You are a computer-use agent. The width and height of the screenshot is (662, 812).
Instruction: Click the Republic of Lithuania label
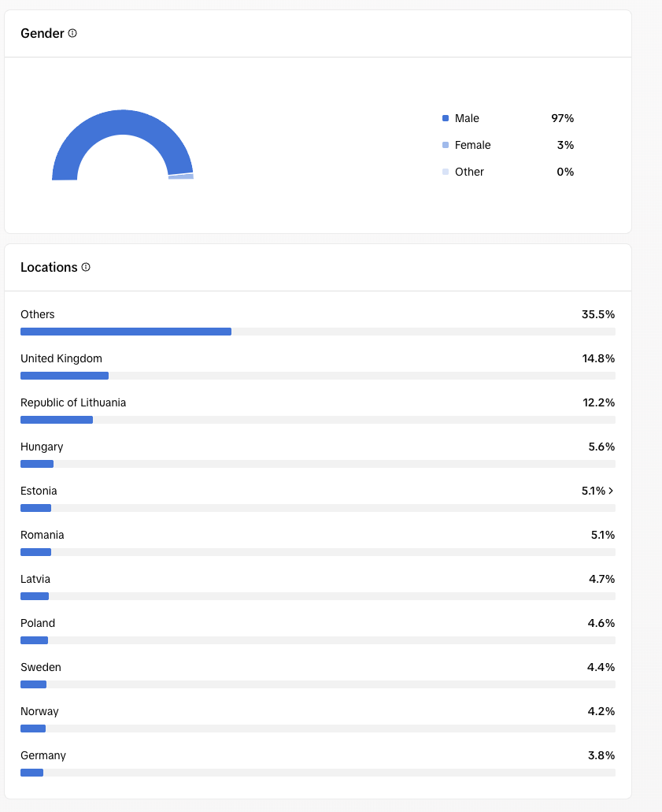point(73,402)
